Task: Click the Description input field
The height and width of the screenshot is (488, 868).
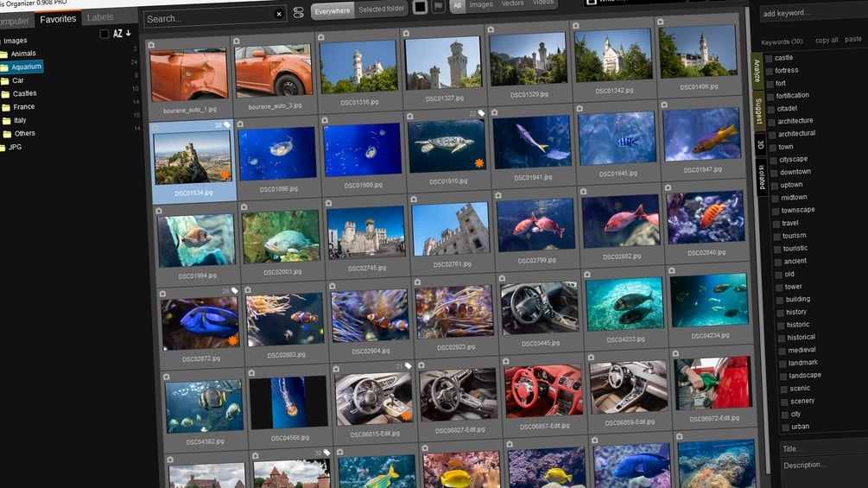Action: pos(824,473)
